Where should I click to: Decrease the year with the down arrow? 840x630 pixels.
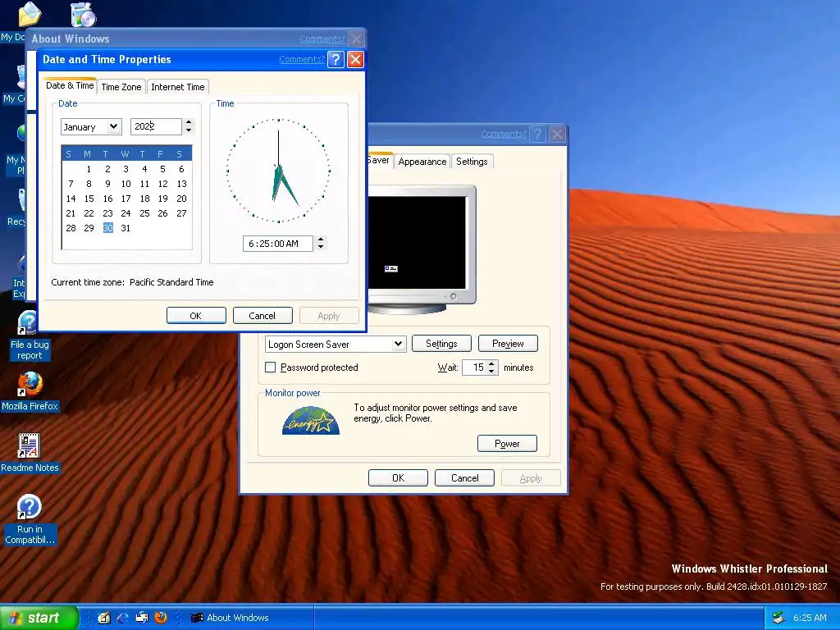click(x=189, y=130)
